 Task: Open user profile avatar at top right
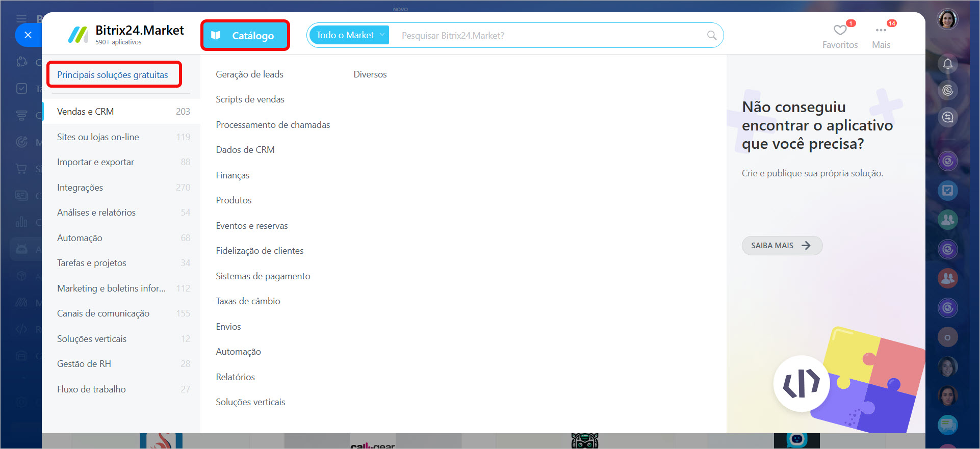click(x=947, y=19)
